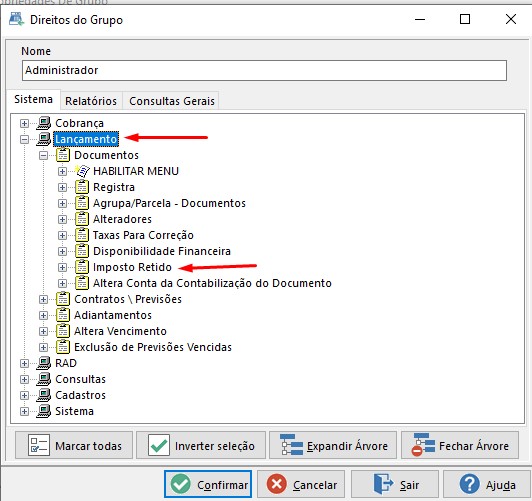Image resolution: width=532 pixels, height=501 pixels.
Task: Click the icon beside Taxas Para Correção
Action: tap(82, 235)
